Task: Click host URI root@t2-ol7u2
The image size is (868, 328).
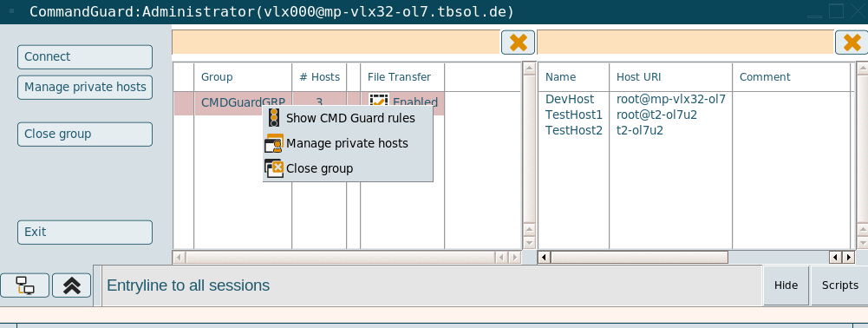Action: click(x=656, y=115)
